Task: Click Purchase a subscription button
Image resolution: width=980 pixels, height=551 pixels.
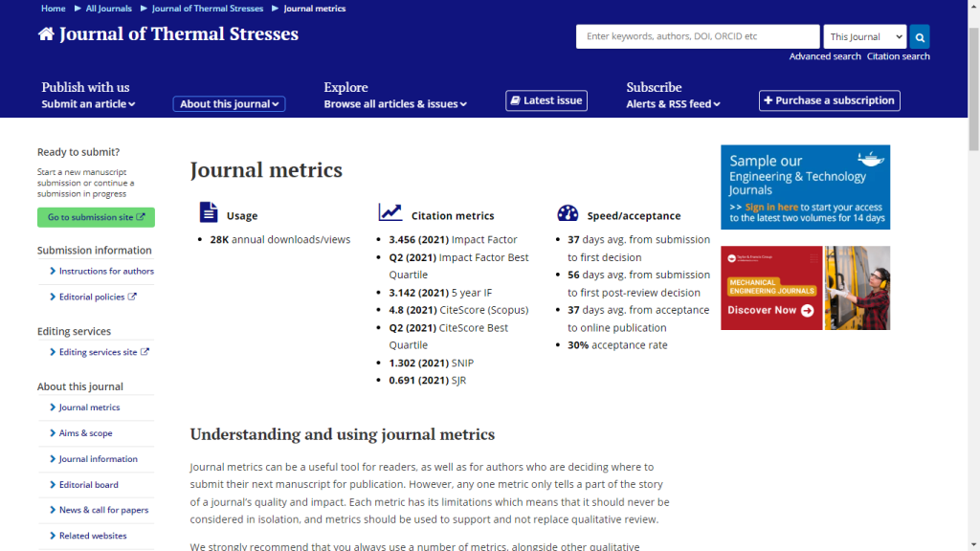Action: [x=830, y=100]
